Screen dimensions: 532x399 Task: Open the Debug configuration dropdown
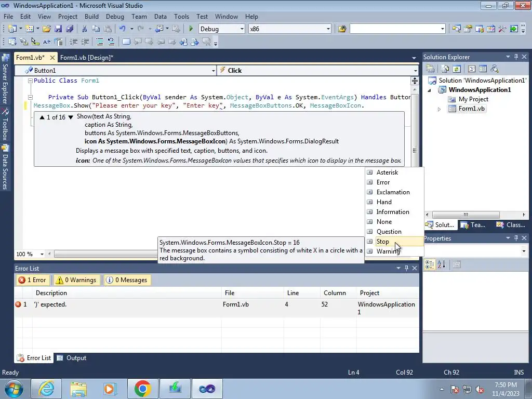[x=242, y=29]
